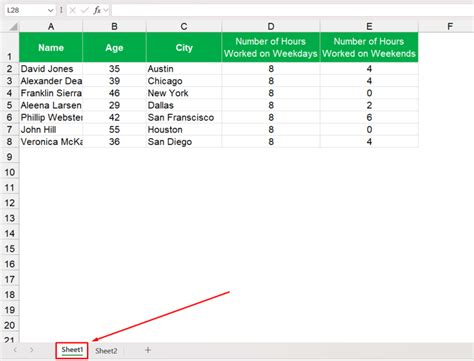This screenshot has height=361, width=474.
Task: Click the formula bar Enter checkmark icon
Action: click(x=85, y=10)
